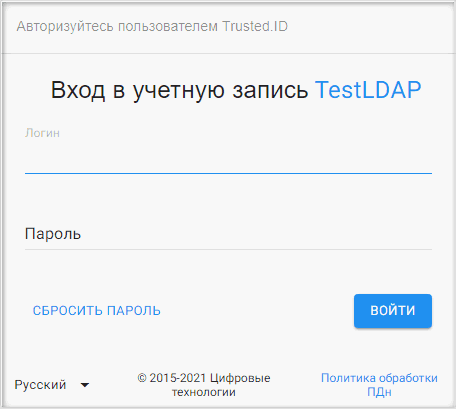Viewport: 456px width, 409px height.
Task: Click the ВОЙТИ sign-in button
Action: pos(393,311)
